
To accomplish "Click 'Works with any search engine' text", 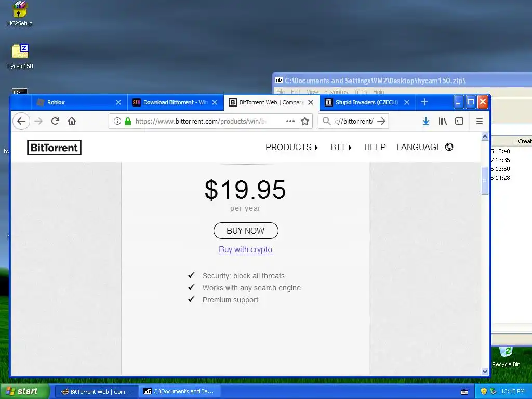I will 251,288.
